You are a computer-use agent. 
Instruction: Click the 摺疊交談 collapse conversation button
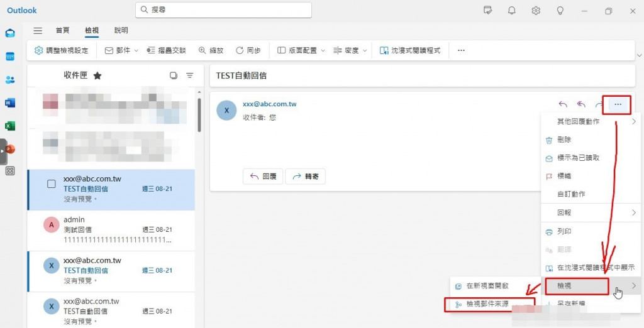[x=166, y=50]
